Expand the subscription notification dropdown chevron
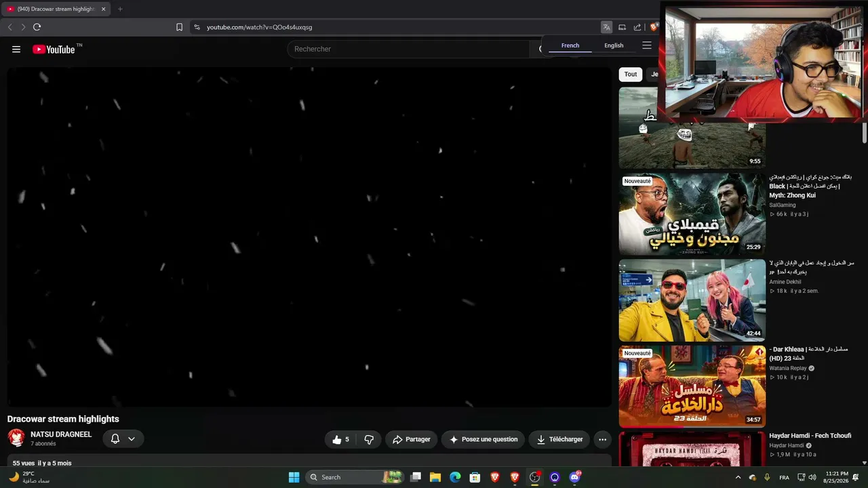The image size is (868, 488). point(132,439)
